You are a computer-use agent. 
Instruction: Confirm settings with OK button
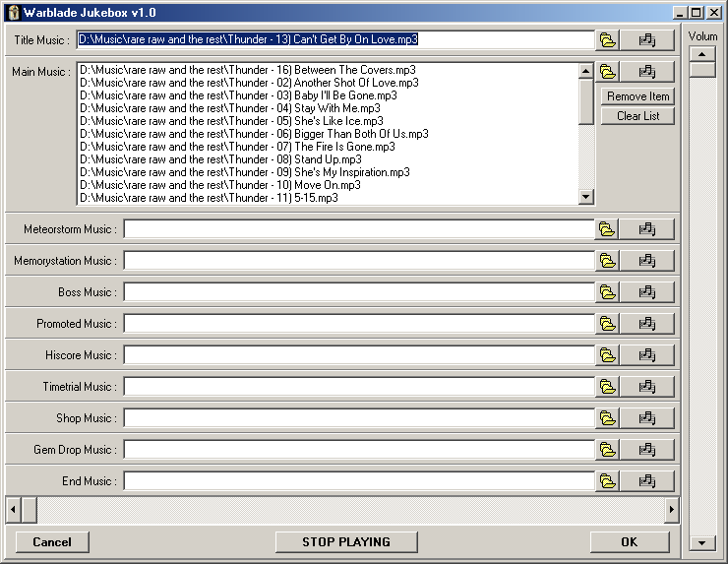630,541
